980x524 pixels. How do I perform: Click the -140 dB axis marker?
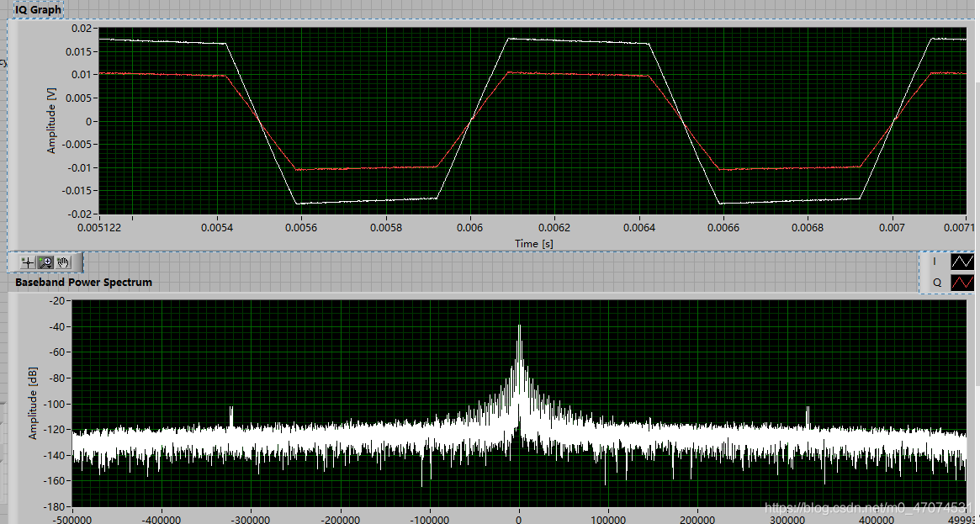click(x=55, y=455)
